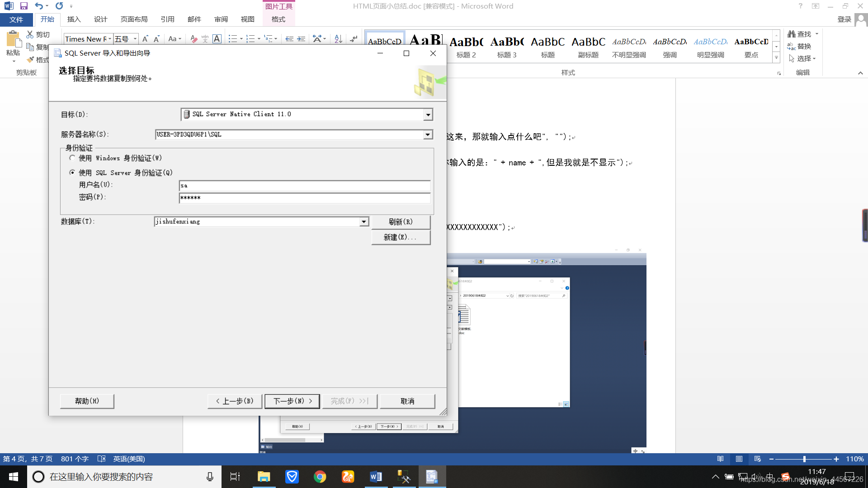Decrease font size with shrink font icon
Screen dimensions: 868x488
click(x=156, y=39)
